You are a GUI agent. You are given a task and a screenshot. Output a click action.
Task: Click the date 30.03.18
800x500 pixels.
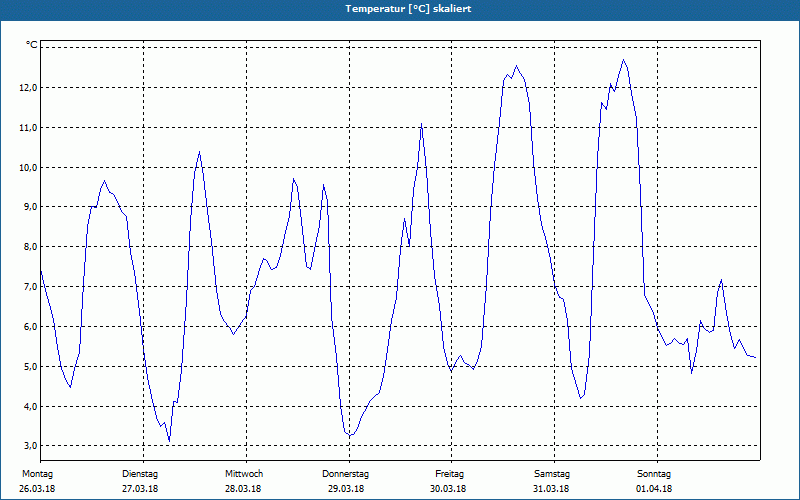point(448,489)
